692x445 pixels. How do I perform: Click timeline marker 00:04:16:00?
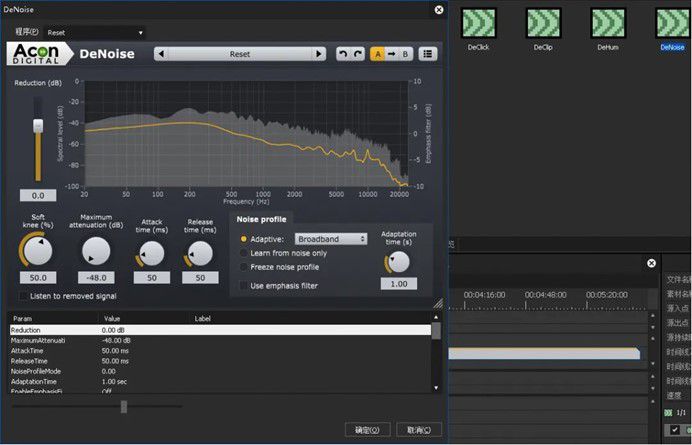coord(485,295)
